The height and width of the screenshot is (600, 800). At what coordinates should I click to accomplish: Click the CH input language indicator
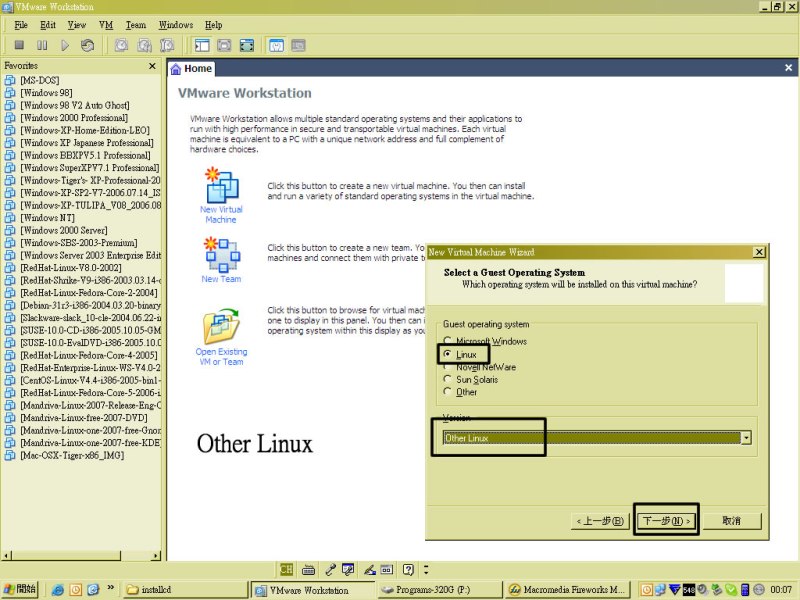click(x=287, y=569)
